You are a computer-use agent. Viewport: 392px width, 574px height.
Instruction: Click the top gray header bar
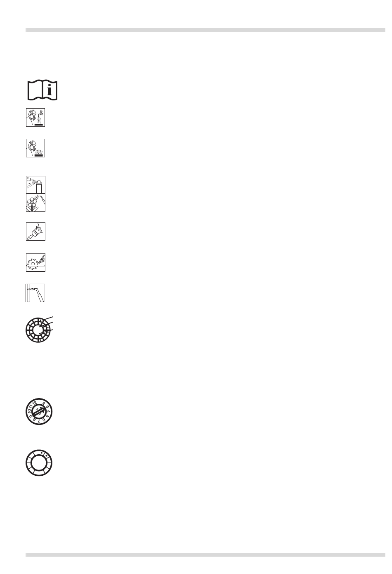[x=205, y=30]
